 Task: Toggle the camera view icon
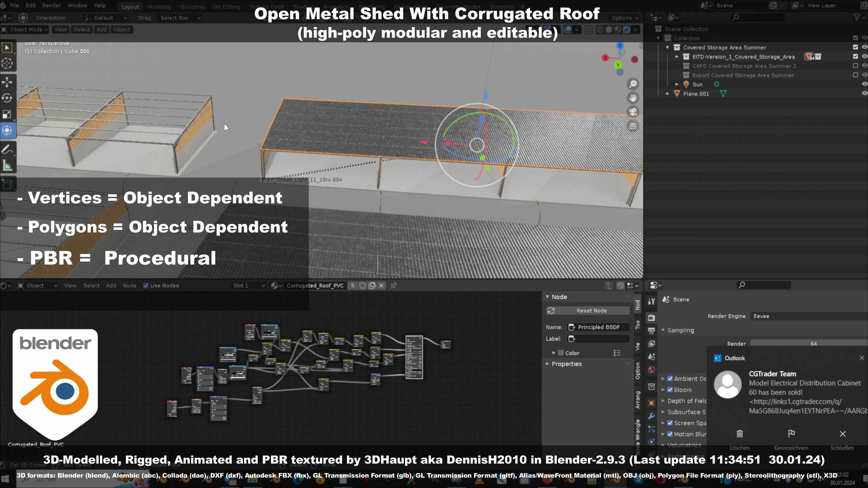point(633,112)
